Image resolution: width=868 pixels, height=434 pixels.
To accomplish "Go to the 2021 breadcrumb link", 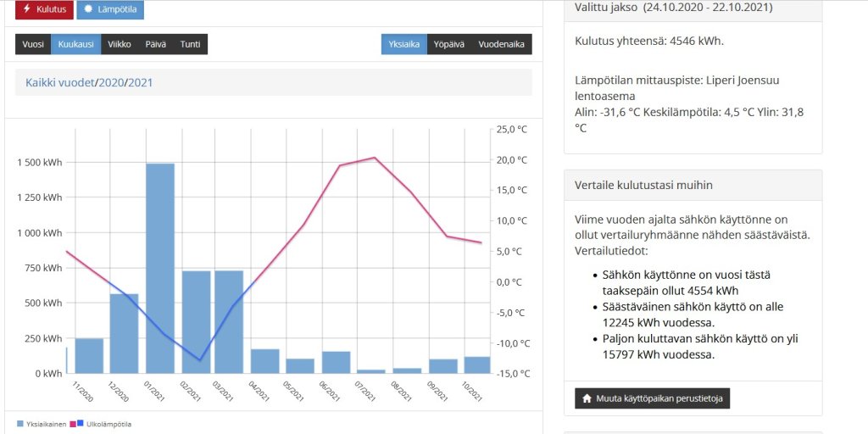I will [141, 82].
